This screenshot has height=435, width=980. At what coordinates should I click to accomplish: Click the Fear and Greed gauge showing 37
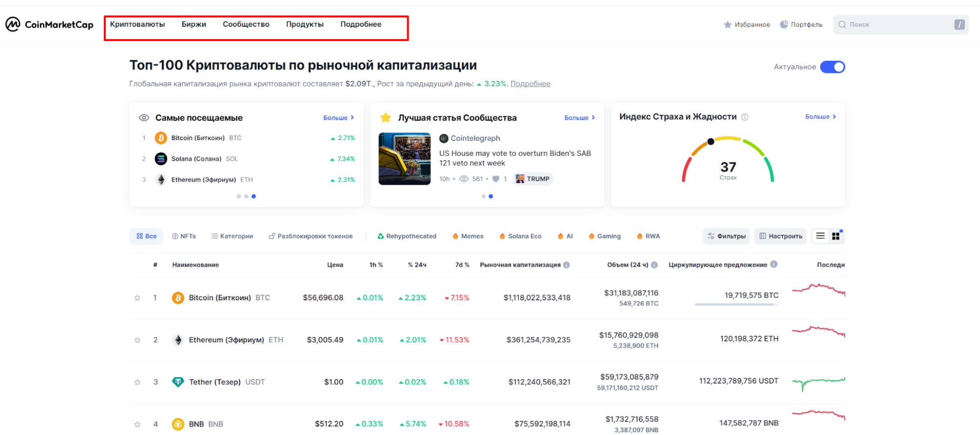728,160
